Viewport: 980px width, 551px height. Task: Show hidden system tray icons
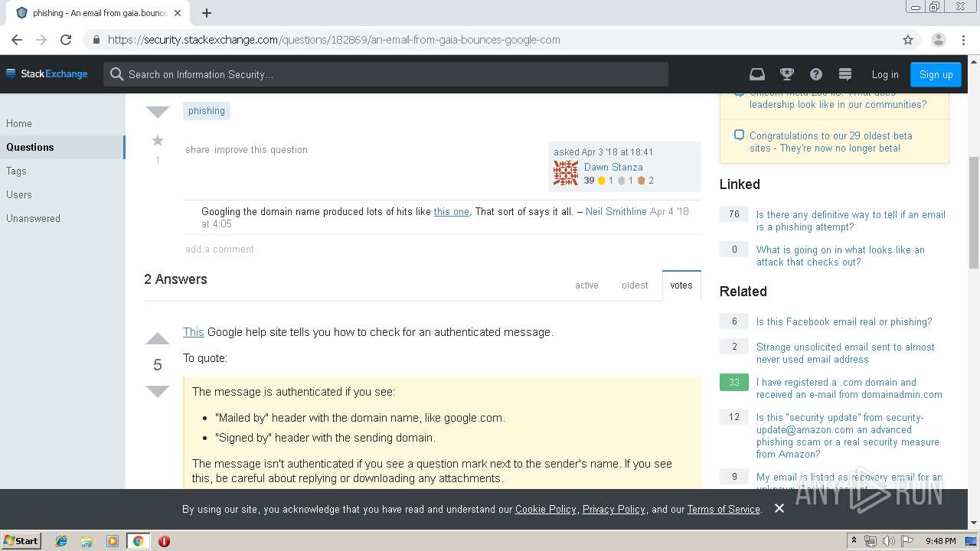pyautogui.click(x=854, y=541)
